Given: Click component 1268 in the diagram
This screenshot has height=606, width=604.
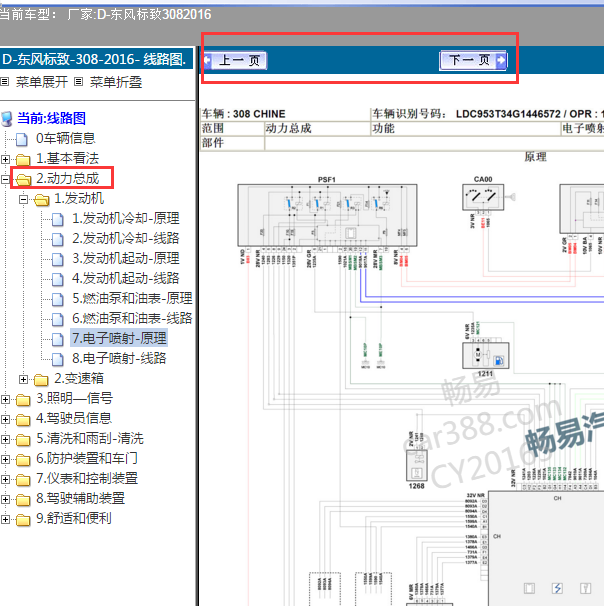Looking at the screenshot, I should (417, 465).
